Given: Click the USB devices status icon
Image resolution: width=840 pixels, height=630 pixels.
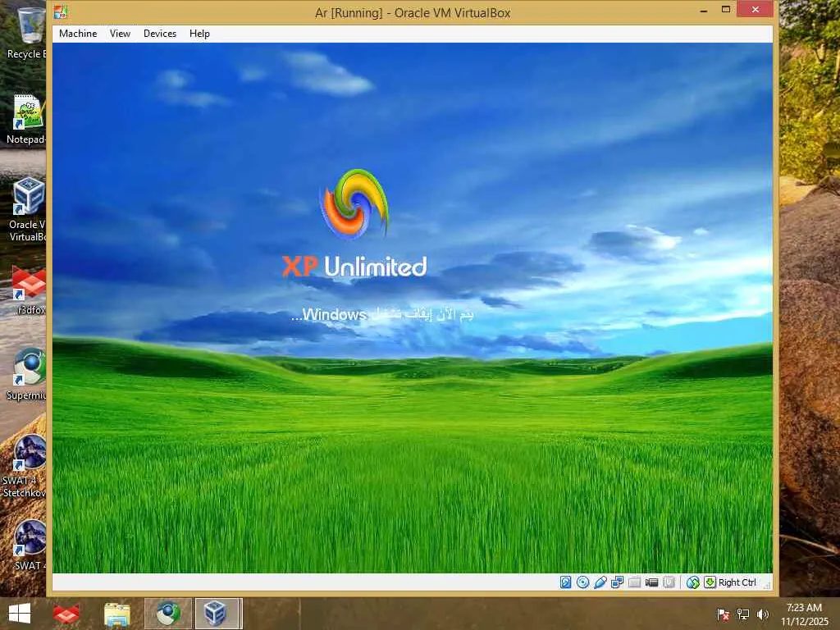Looking at the screenshot, I should (x=600, y=582).
